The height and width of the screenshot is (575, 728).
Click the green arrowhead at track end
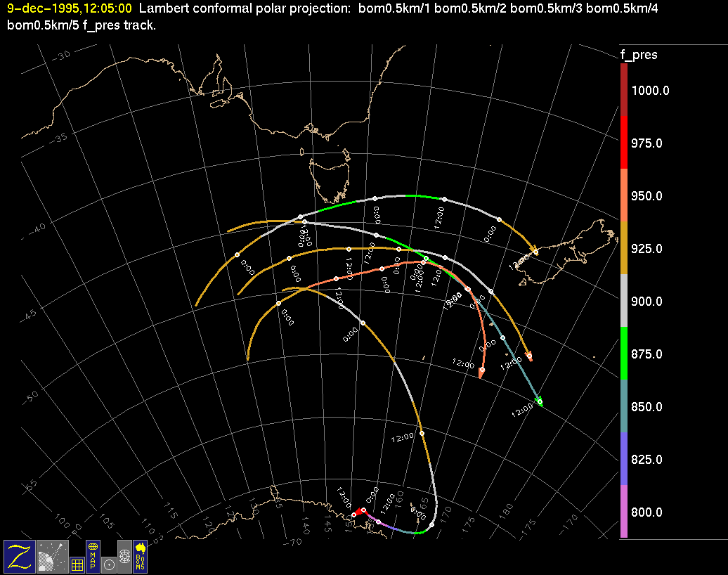pyautogui.click(x=540, y=402)
